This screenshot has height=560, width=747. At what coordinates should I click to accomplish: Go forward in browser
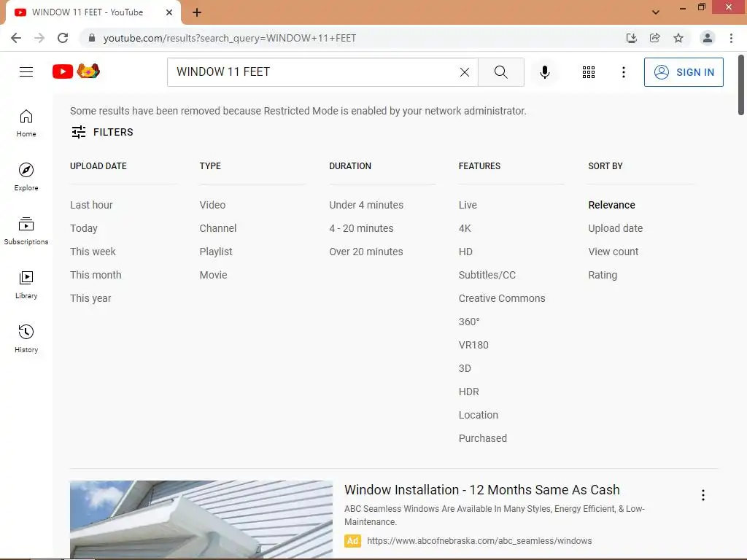(39, 38)
